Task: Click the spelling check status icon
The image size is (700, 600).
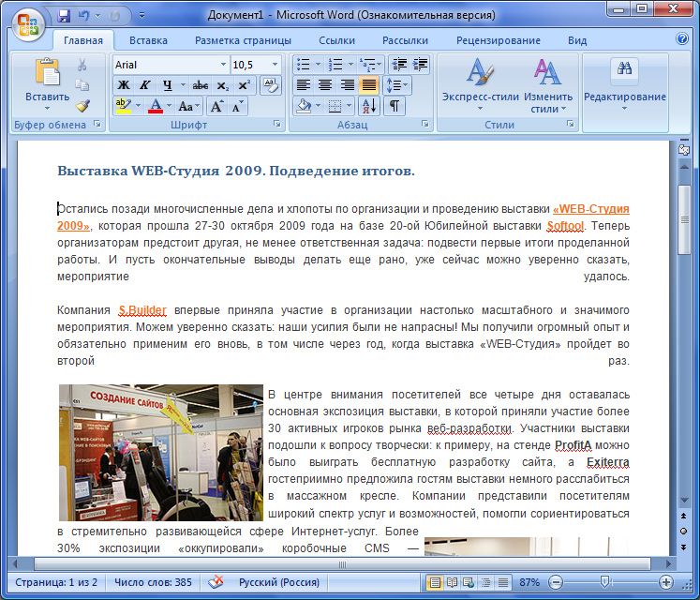Action: click(x=216, y=582)
